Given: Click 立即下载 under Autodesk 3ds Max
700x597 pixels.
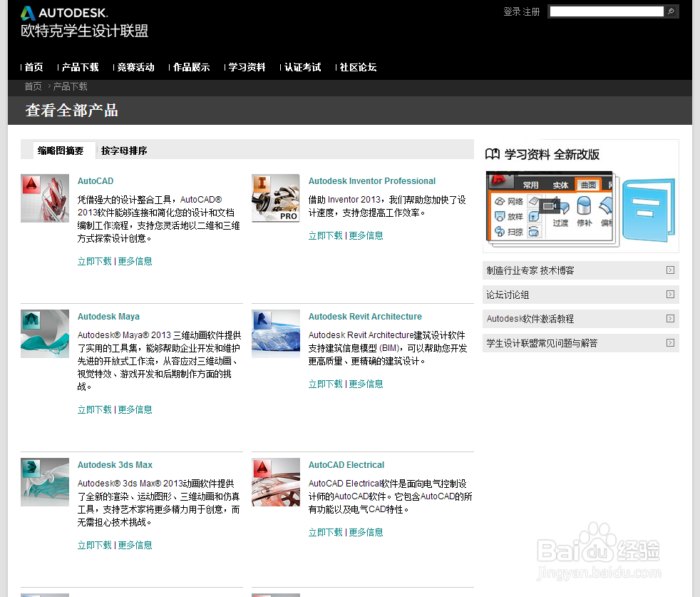Looking at the screenshot, I should pyautogui.click(x=95, y=545).
